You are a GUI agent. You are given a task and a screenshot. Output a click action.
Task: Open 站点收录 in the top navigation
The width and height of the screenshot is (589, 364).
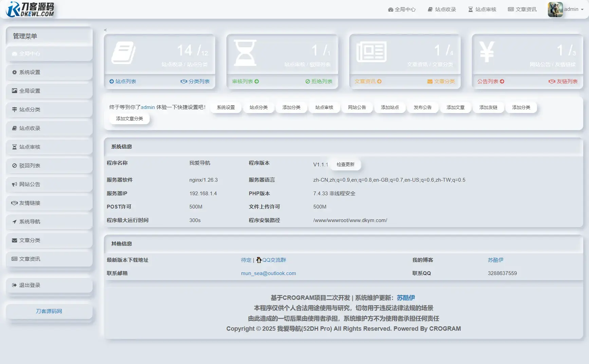click(x=442, y=10)
